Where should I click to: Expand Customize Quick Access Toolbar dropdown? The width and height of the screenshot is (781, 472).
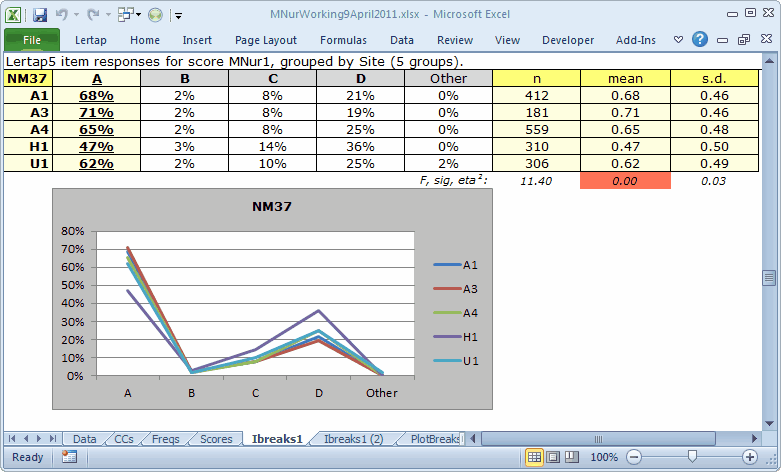tap(178, 15)
